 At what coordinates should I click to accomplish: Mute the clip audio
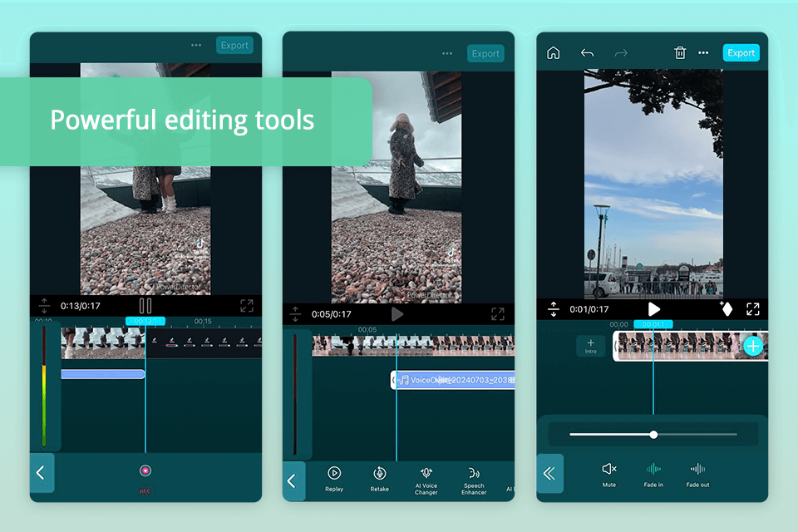tap(609, 475)
